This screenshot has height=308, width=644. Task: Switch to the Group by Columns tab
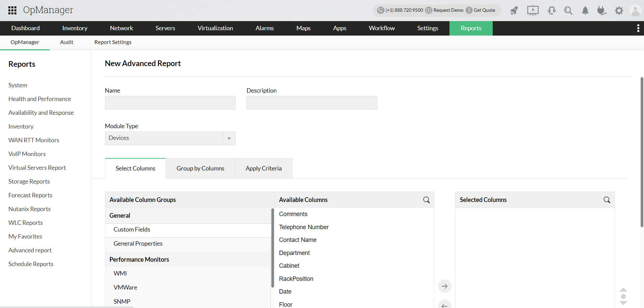point(200,168)
